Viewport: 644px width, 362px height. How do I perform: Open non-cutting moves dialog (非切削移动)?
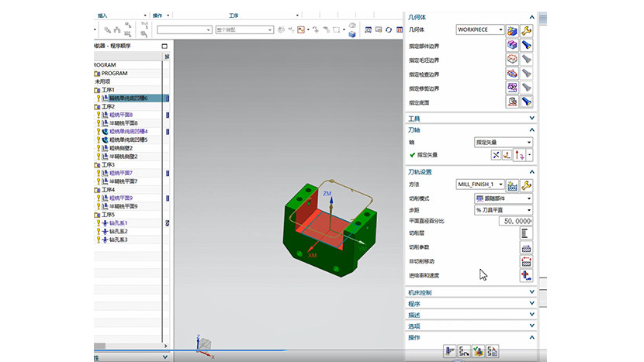pyautogui.click(x=525, y=261)
